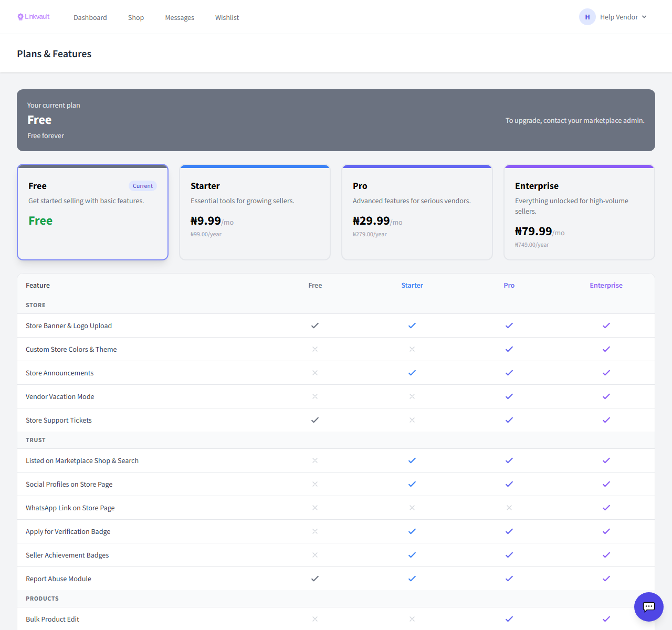Viewport: 672px width, 630px height.
Task: Click Starter checkmark for Apply for Verification Badge
Action: click(x=412, y=531)
